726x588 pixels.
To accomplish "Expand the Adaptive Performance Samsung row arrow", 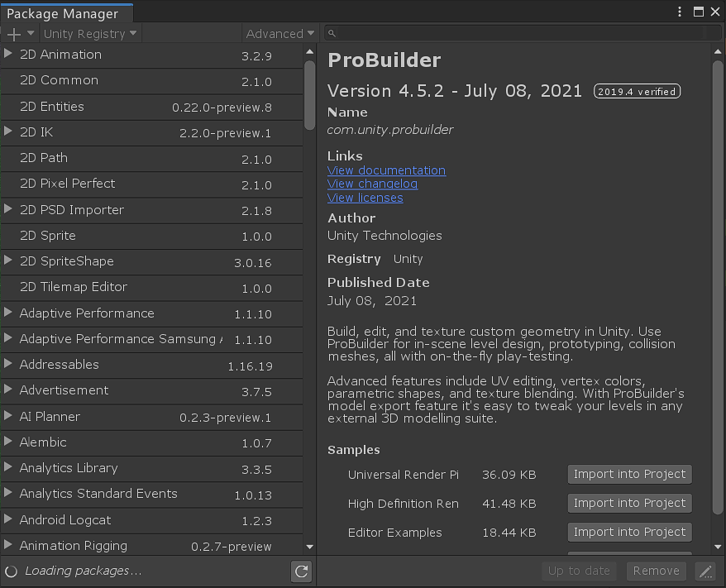I will click(8, 338).
